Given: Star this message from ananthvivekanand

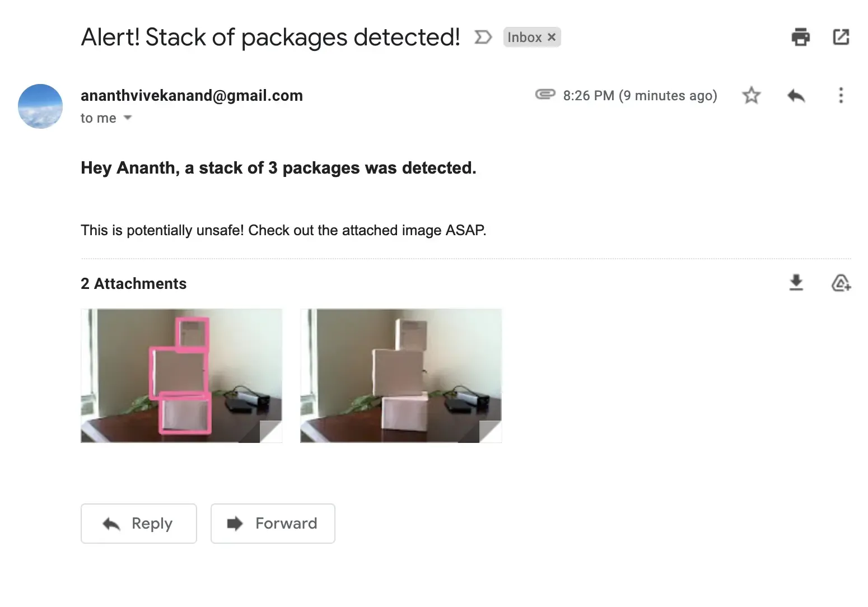Looking at the screenshot, I should 751,95.
